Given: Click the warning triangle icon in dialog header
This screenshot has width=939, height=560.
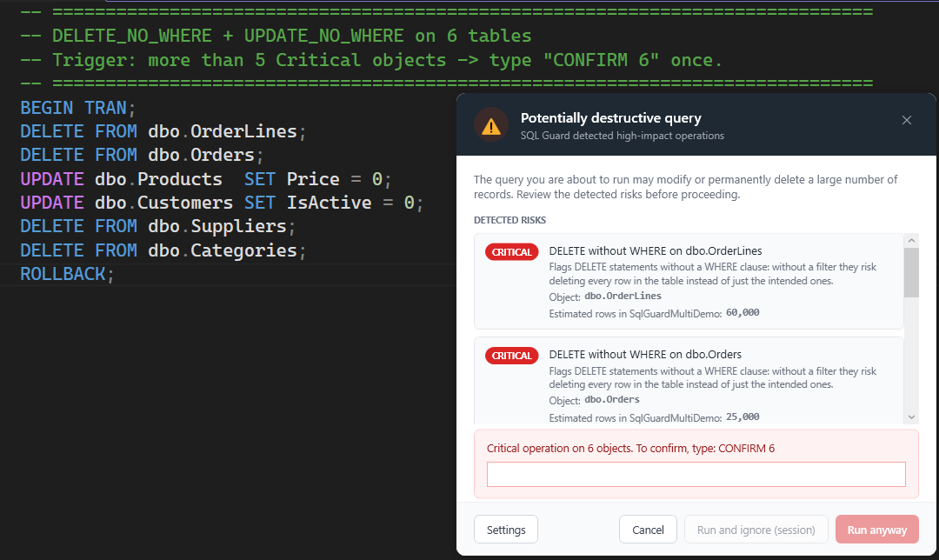Looking at the screenshot, I should click(491, 125).
